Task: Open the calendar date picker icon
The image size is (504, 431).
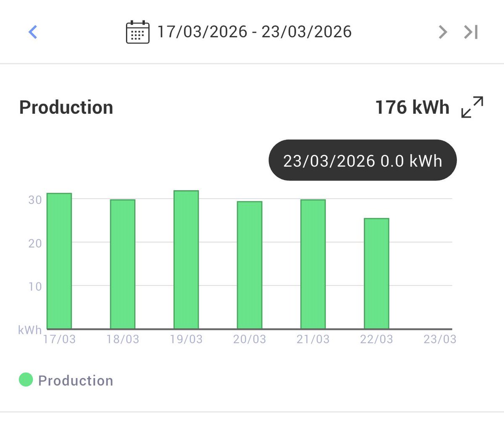Action: pos(138,32)
